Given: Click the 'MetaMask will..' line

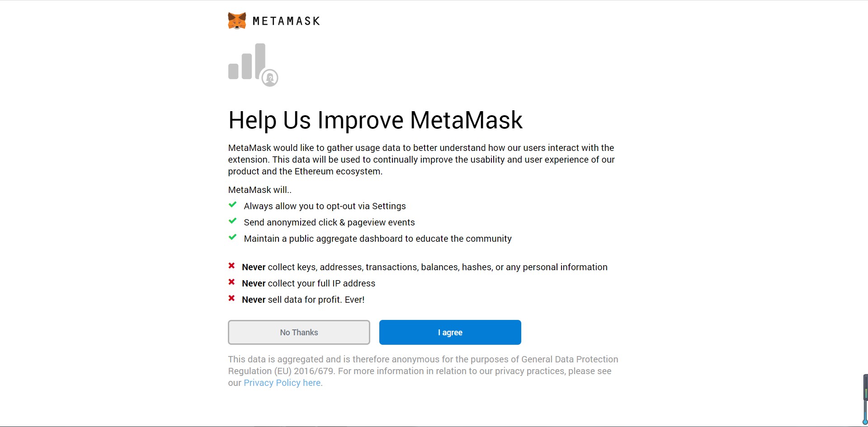Looking at the screenshot, I should [259, 190].
